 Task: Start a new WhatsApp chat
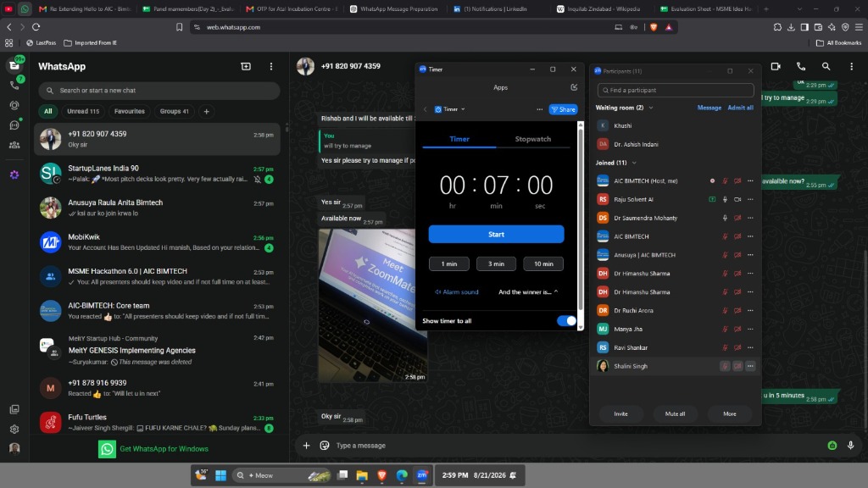pyautogui.click(x=246, y=66)
